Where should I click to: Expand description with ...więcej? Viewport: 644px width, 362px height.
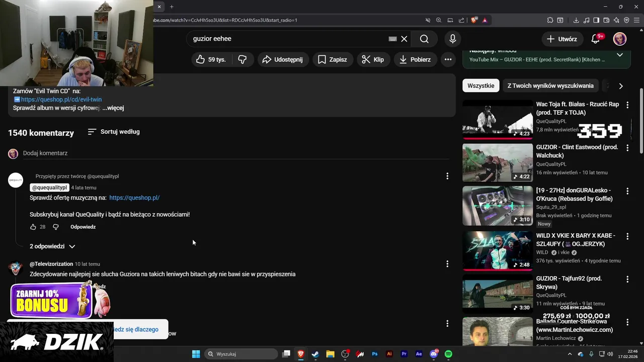tap(113, 108)
